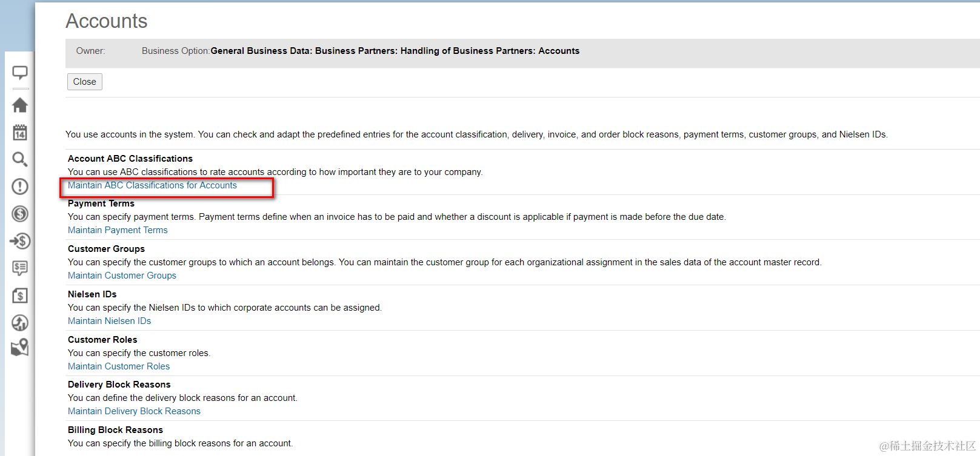This screenshot has height=456, width=980.
Task: Click the ABC classifications description sentence
Action: [275, 172]
